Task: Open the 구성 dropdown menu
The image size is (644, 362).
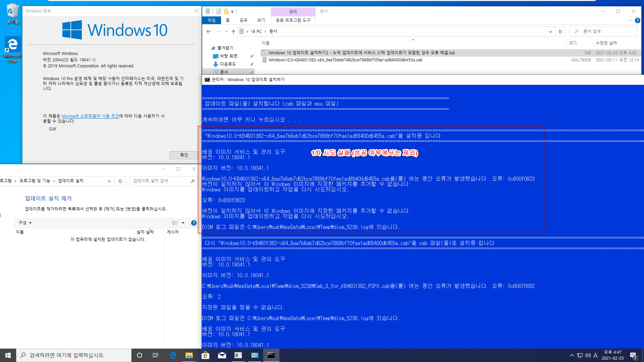Action: (25, 223)
